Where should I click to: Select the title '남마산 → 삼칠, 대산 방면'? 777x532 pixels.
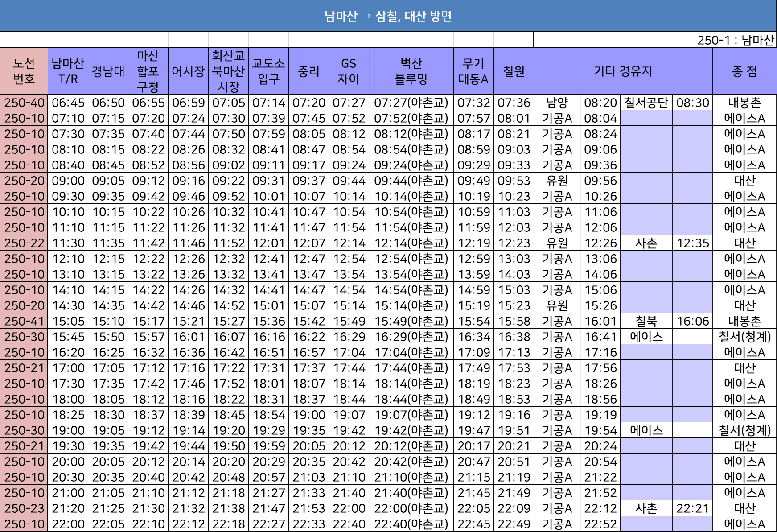[388, 16]
